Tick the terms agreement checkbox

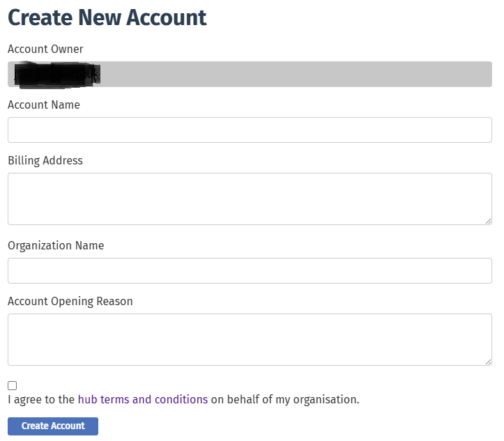click(13, 385)
